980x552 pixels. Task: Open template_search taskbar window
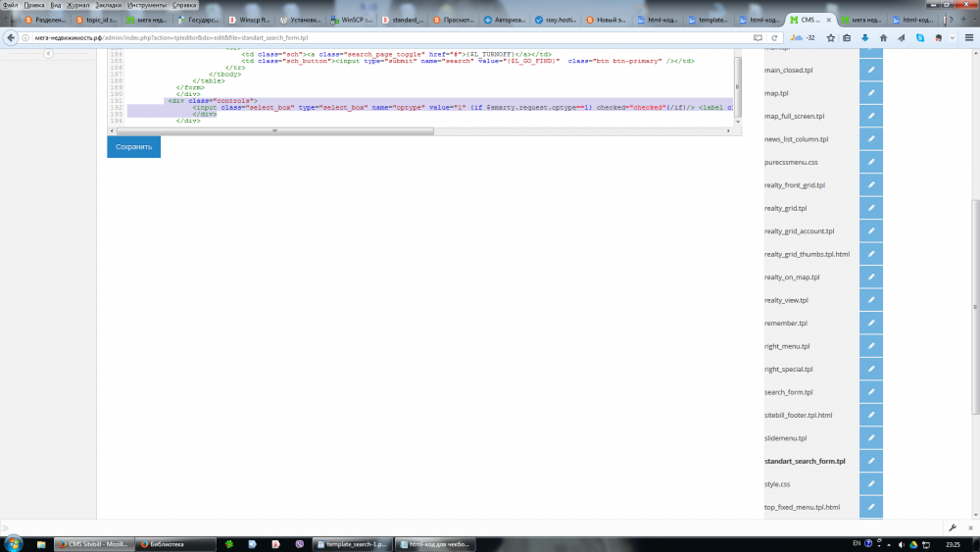click(x=352, y=543)
